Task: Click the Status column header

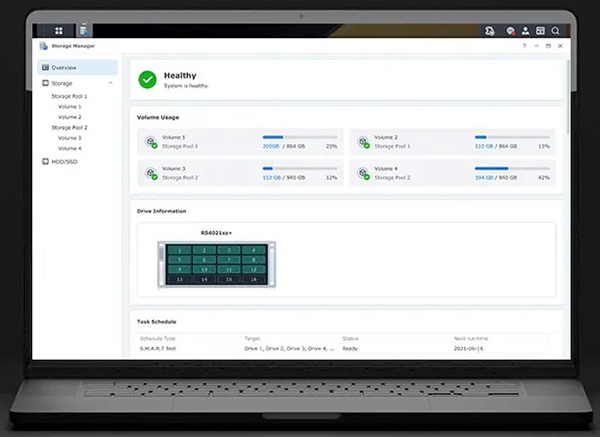Action: pos(351,339)
